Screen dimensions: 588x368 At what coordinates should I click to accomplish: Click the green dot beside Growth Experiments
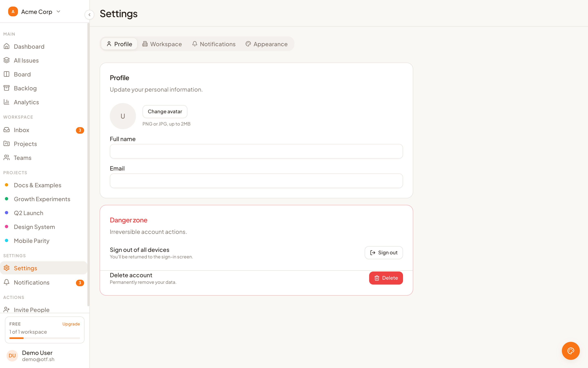[x=7, y=199]
